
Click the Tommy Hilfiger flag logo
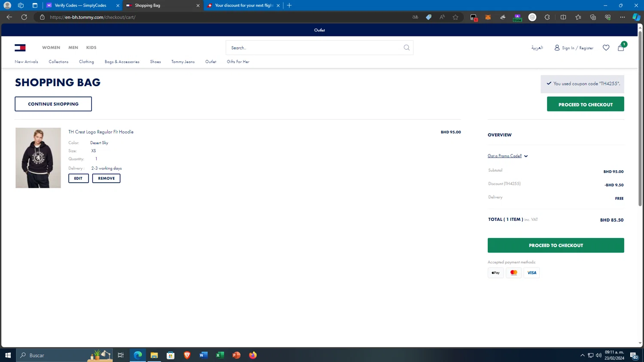coord(20,48)
